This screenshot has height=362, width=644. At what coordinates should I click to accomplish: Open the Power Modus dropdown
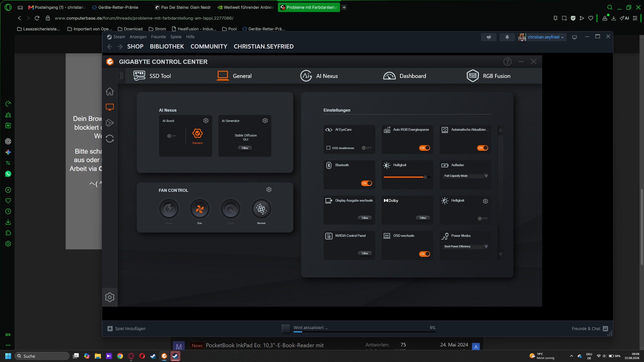(x=466, y=247)
